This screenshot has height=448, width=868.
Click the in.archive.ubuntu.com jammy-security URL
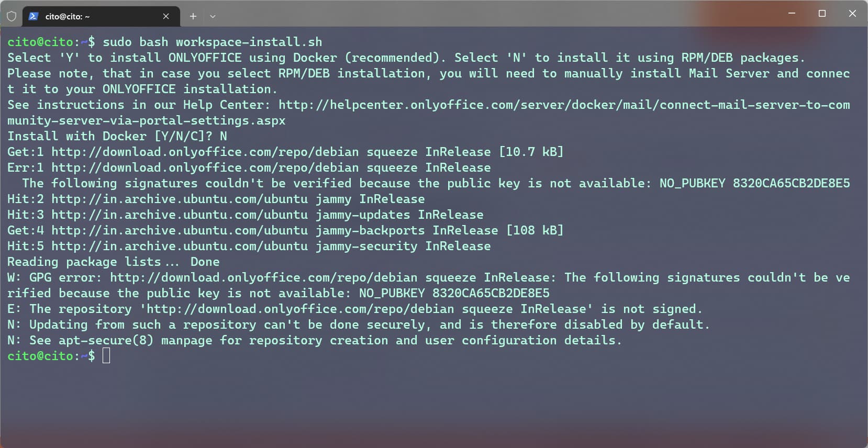[x=180, y=246]
